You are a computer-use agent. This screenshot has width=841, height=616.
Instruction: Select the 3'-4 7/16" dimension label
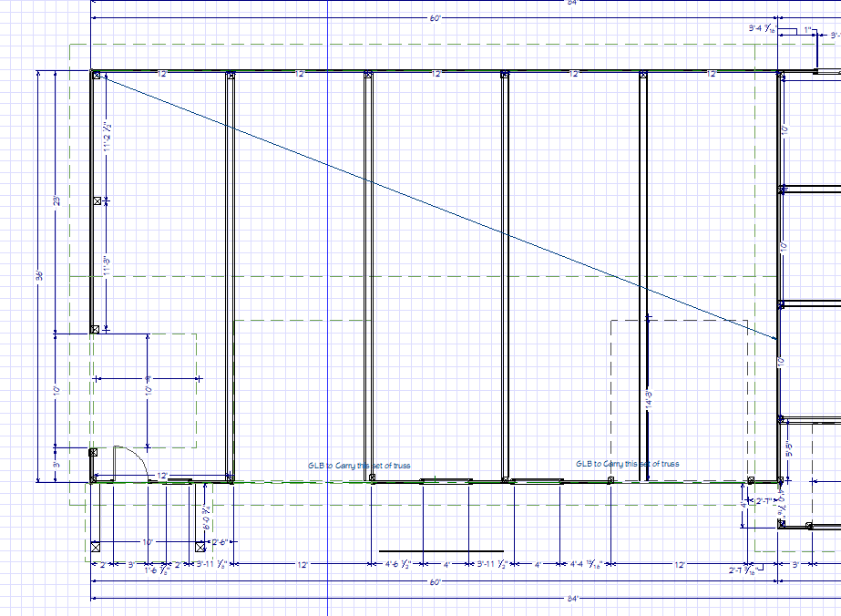[x=762, y=28]
